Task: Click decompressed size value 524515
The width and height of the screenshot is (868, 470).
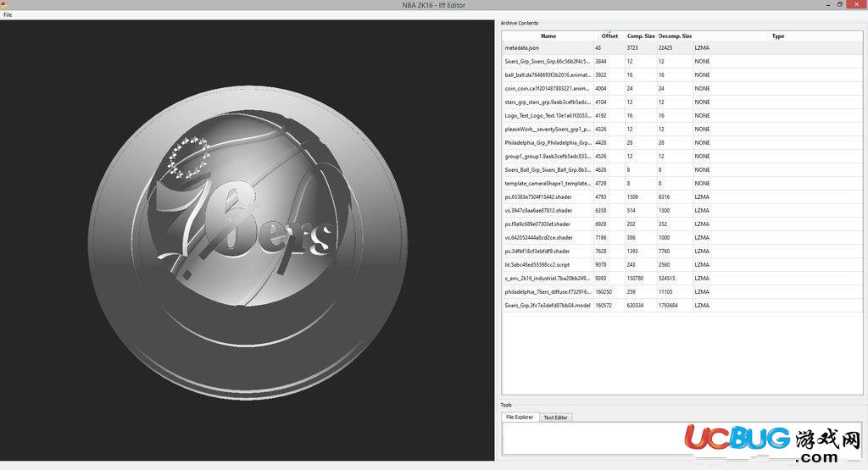Action: pyautogui.click(x=666, y=278)
